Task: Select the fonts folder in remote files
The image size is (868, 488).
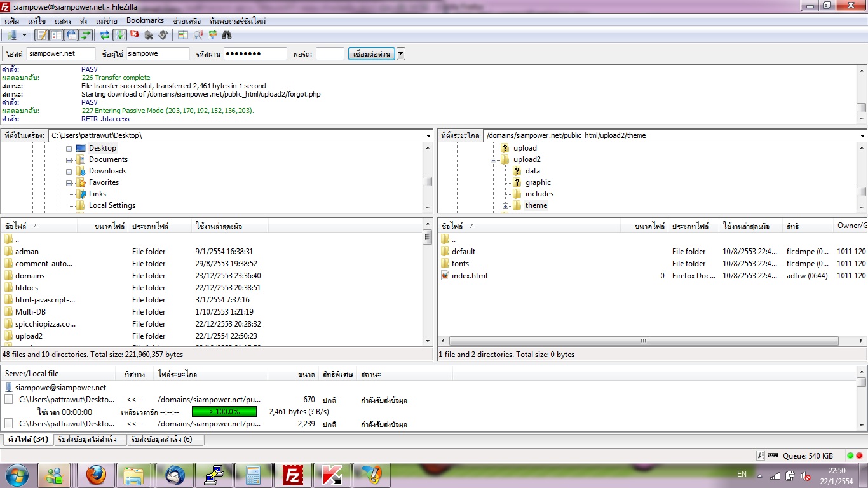Action: pyautogui.click(x=460, y=264)
